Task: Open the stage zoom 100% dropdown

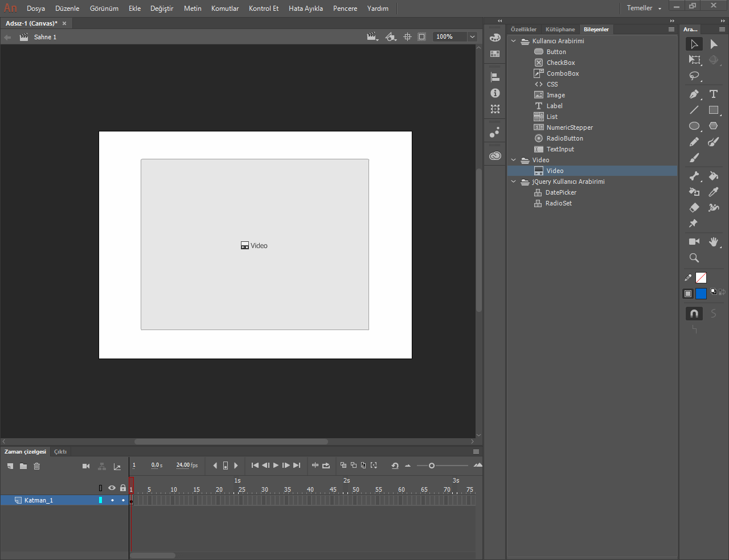Action: point(472,37)
